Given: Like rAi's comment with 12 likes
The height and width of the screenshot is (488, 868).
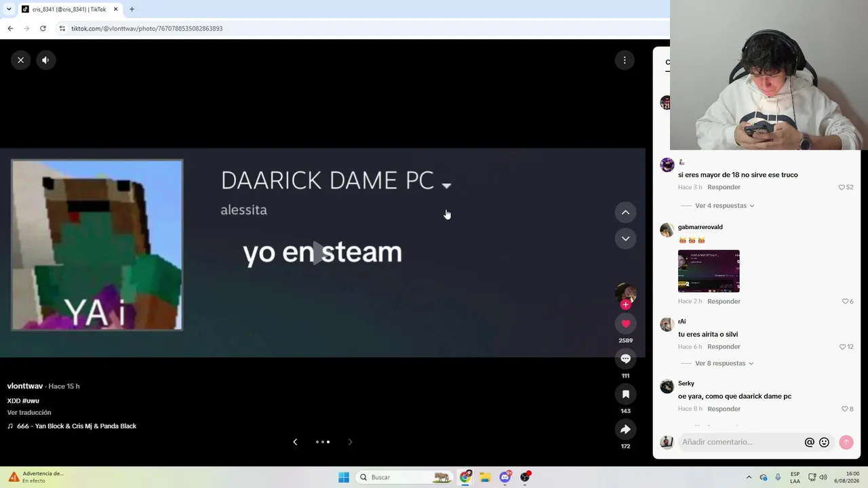Looking at the screenshot, I should [x=842, y=347].
